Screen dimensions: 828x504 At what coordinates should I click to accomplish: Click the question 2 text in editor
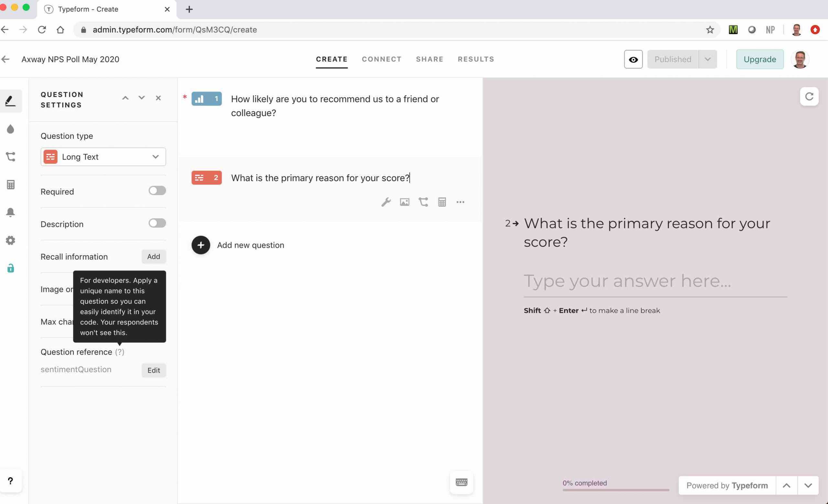pos(320,178)
